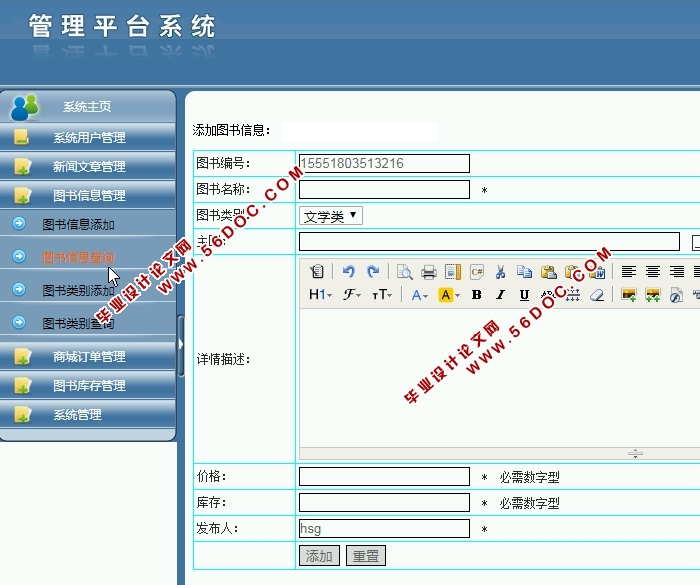Toggle italic formatting in editor

click(500, 295)
